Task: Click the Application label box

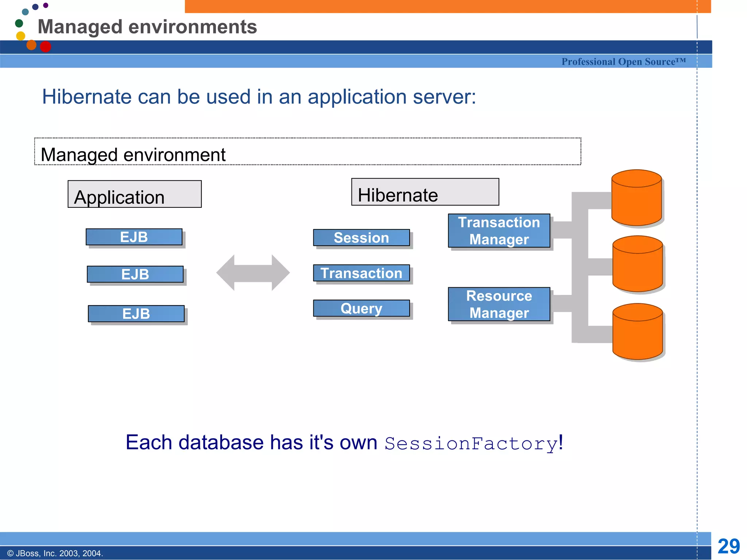Action: 135,194
